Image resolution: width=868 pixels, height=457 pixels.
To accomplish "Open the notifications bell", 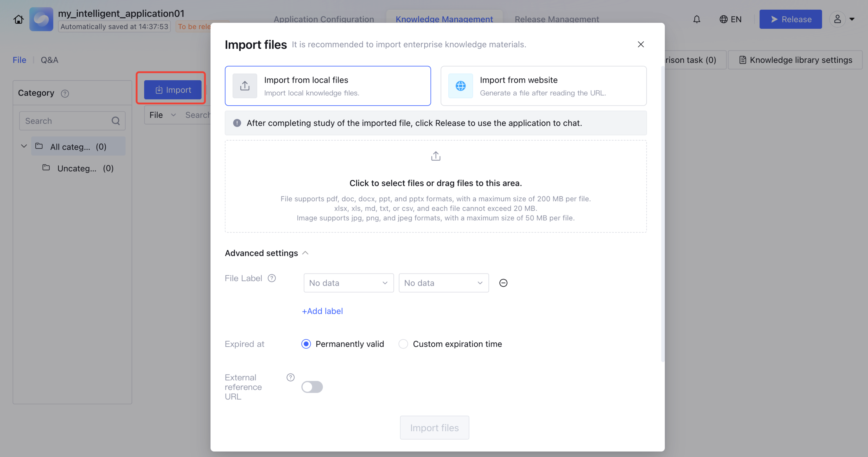I will click(x=697, y=19).
